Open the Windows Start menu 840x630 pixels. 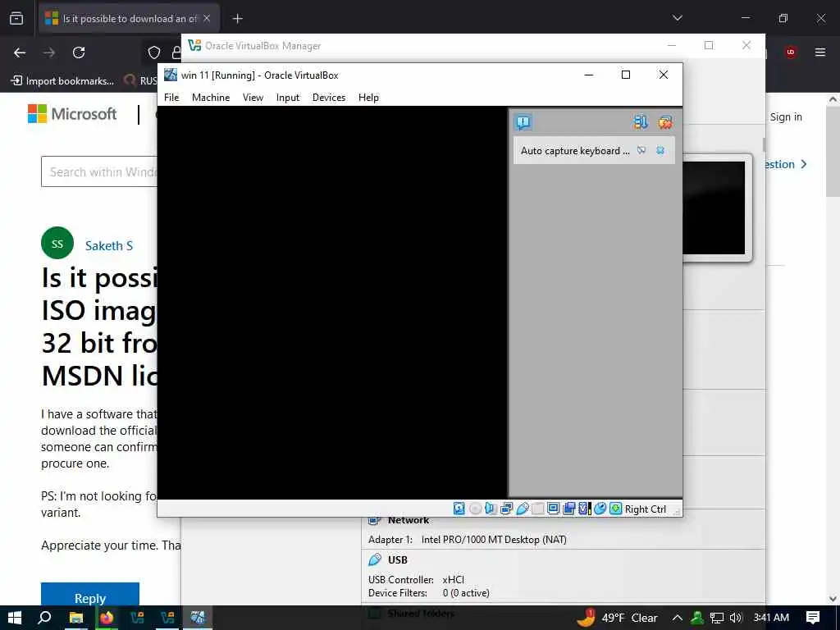pos(15,618)
